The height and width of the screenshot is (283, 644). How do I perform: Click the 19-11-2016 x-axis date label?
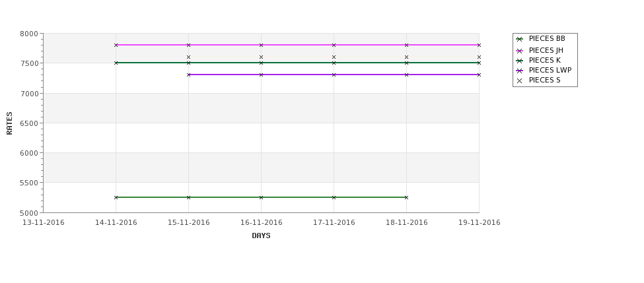tap(480, 223)
